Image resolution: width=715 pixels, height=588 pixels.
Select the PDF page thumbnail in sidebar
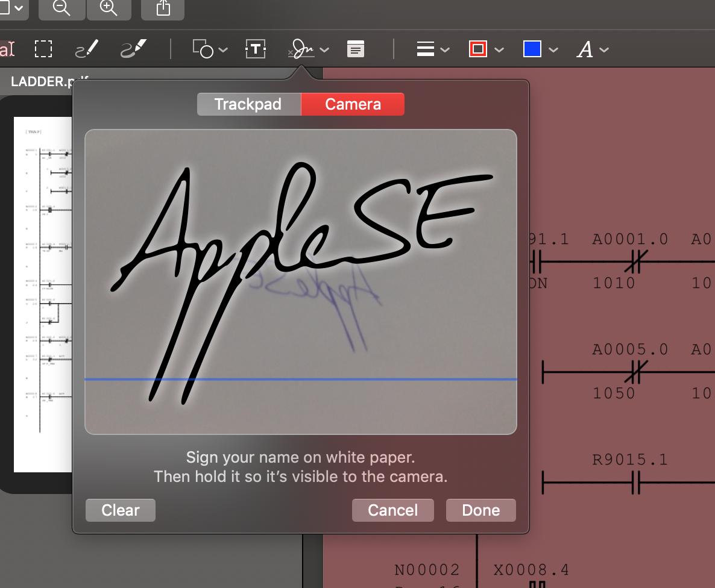click(42, 295)
